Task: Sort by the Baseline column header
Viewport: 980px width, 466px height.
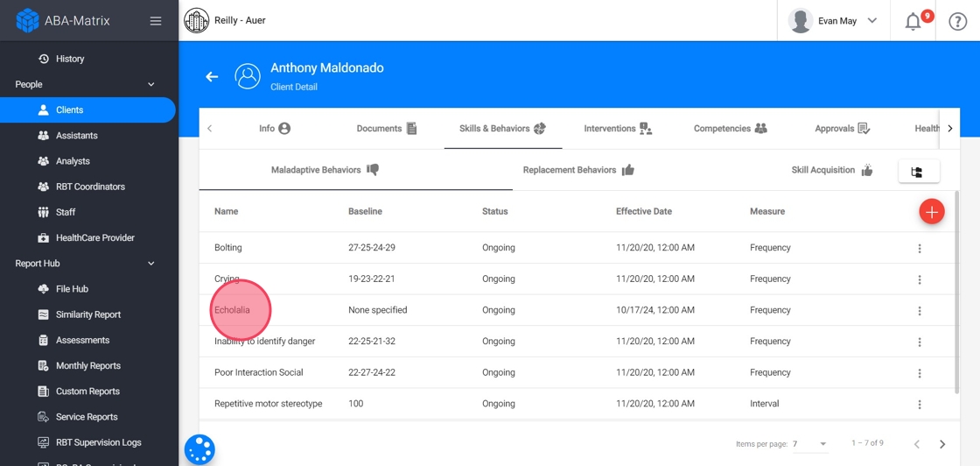Action: [x=365, y=211]
